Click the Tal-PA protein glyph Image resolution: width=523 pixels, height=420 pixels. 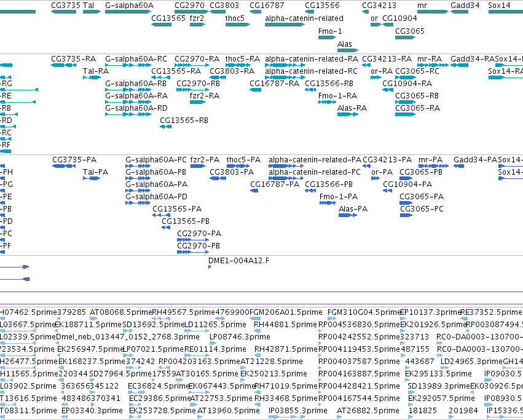[92, 178]
